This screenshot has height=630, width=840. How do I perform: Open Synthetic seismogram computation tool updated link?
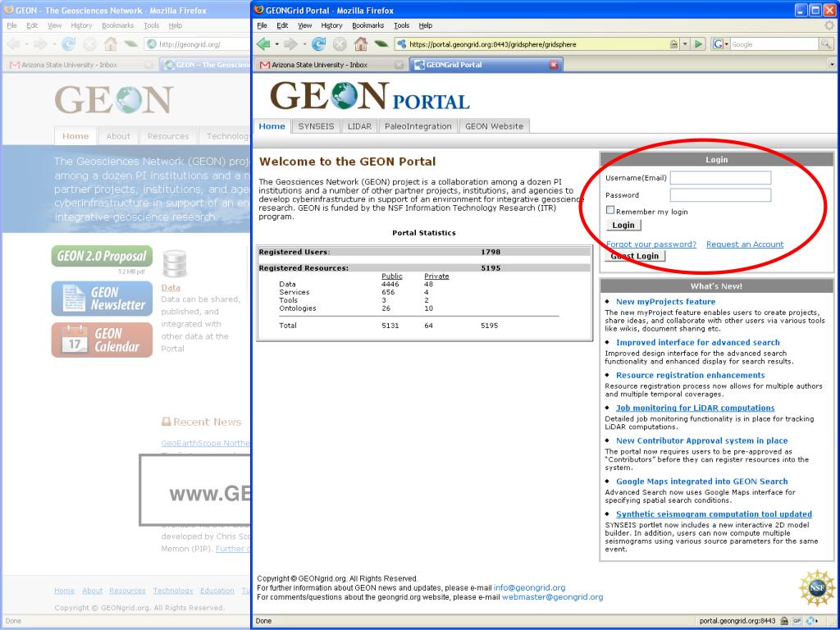(x=714, y=514)
